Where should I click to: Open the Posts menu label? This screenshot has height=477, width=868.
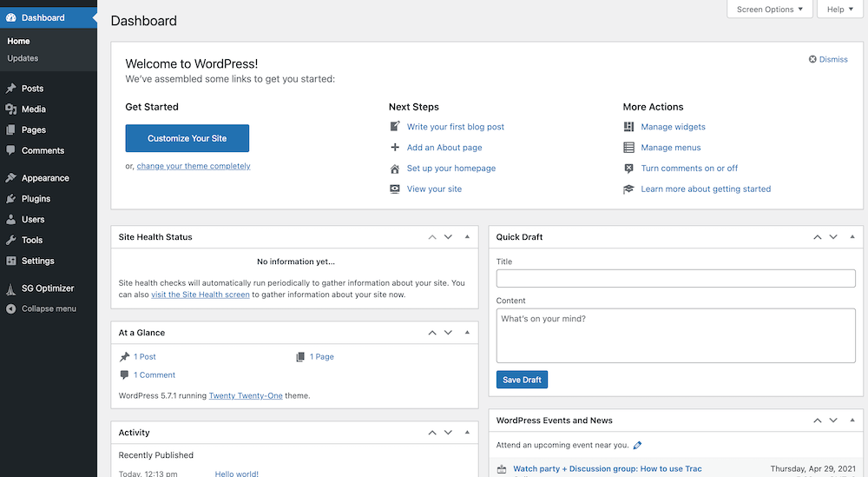(33, 88)
